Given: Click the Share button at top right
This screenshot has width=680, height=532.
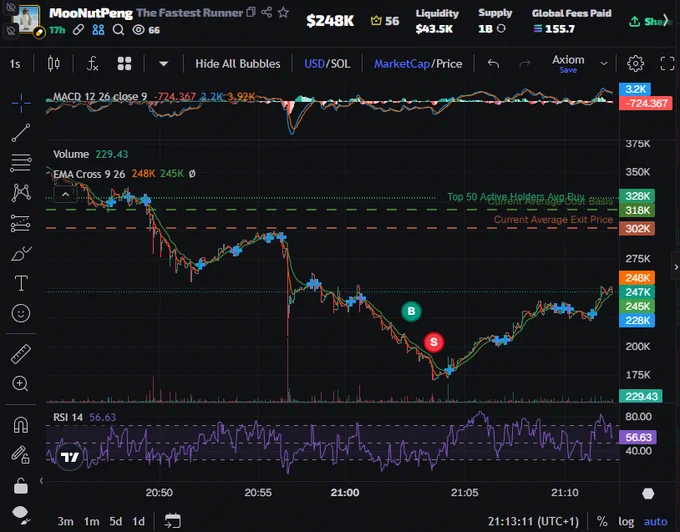Looking at the screenshot, I should 652,21.
